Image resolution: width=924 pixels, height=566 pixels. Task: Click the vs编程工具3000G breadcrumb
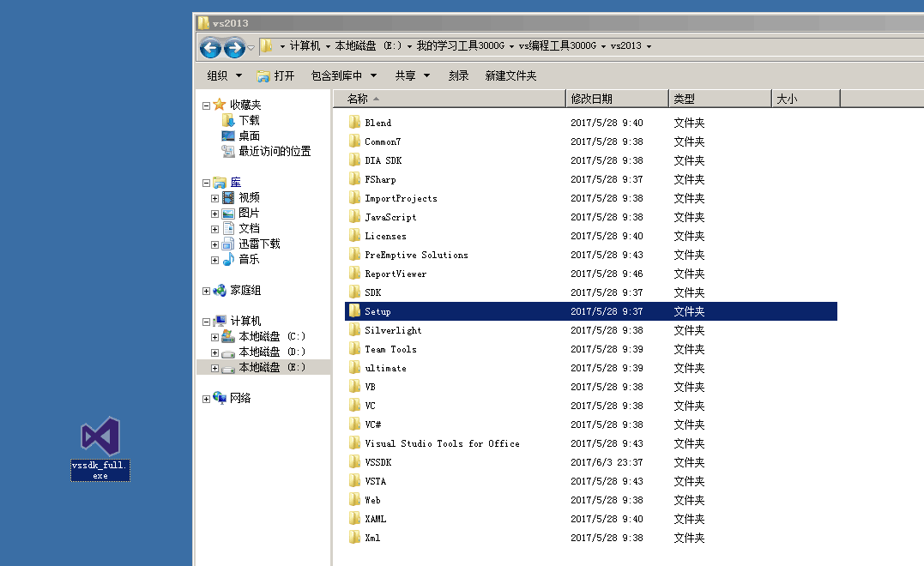[x=558, y=46]
